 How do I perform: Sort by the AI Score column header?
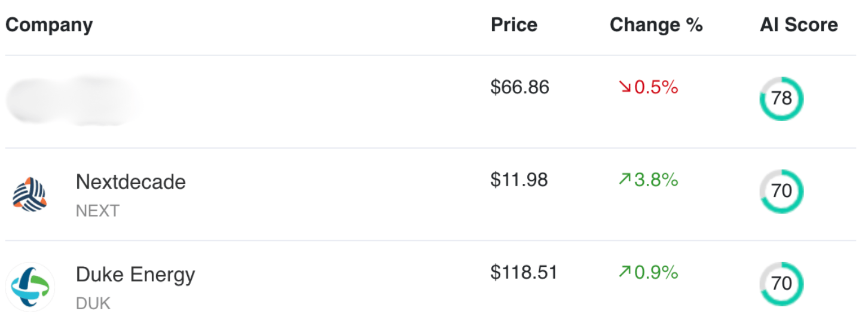(799, 25)
